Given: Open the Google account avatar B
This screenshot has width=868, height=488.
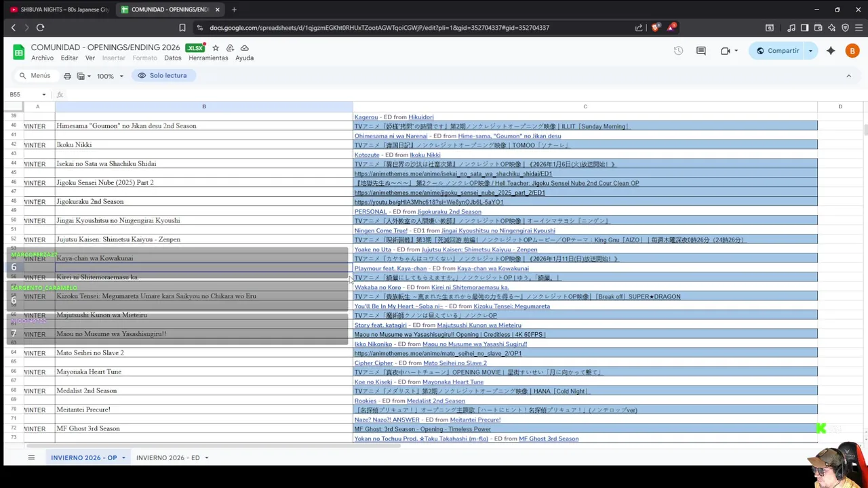Looking at the screenshot, I should tap(852, 51).
